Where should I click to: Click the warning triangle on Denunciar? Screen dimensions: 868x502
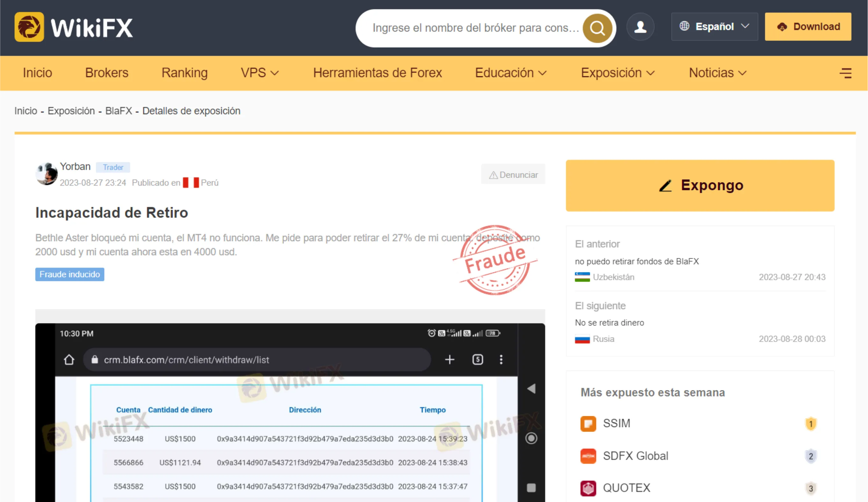(493, 175)
